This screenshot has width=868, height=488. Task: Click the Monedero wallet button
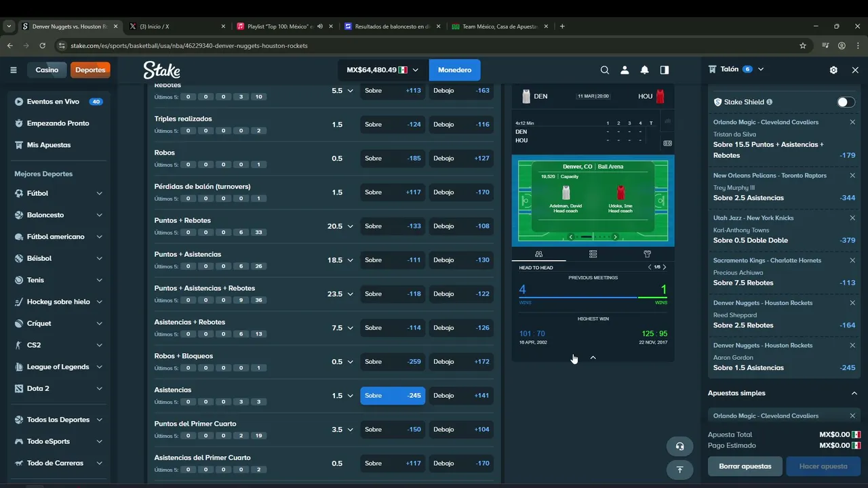pyautogui.click(x=454, y=70)
